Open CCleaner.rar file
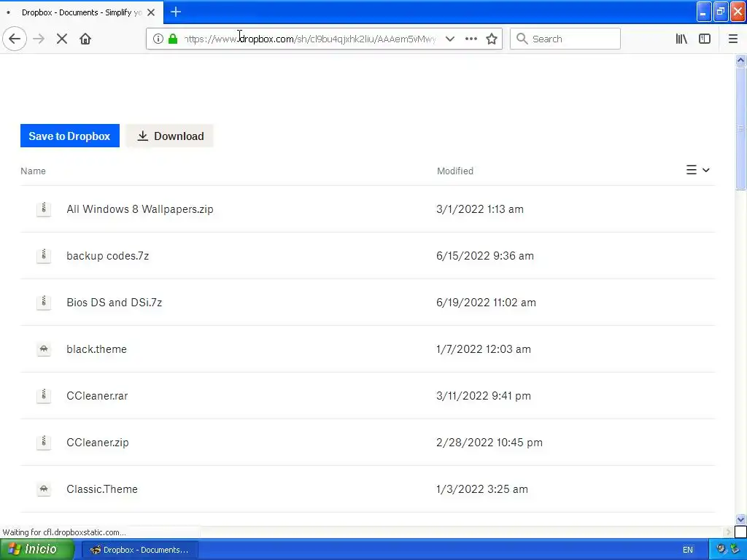747x560 pixels. (x=97, y=396)
